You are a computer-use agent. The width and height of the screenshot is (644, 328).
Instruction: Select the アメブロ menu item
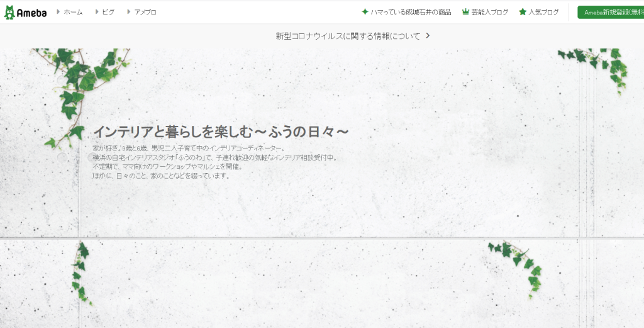pos(145,12)
